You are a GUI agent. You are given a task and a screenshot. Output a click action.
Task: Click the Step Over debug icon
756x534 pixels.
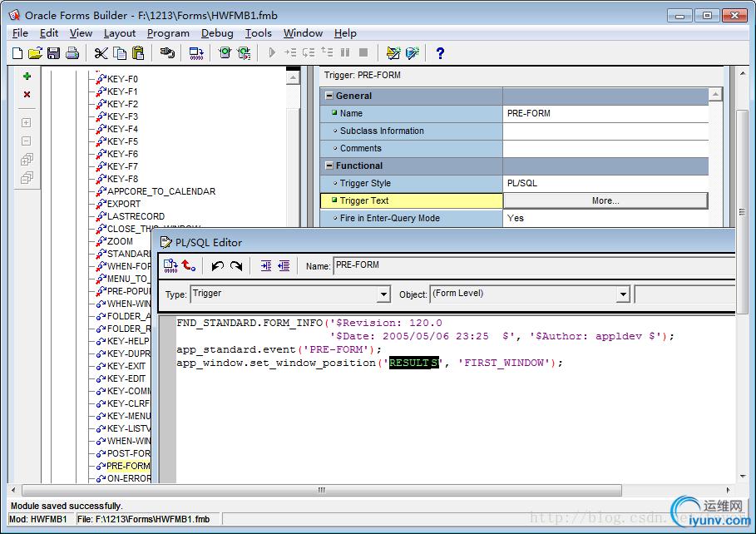coord(309,52)
